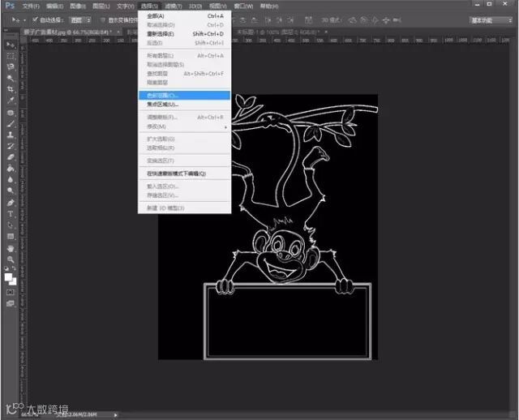
Task: Select the Hand tool
Action: [11, 248]
